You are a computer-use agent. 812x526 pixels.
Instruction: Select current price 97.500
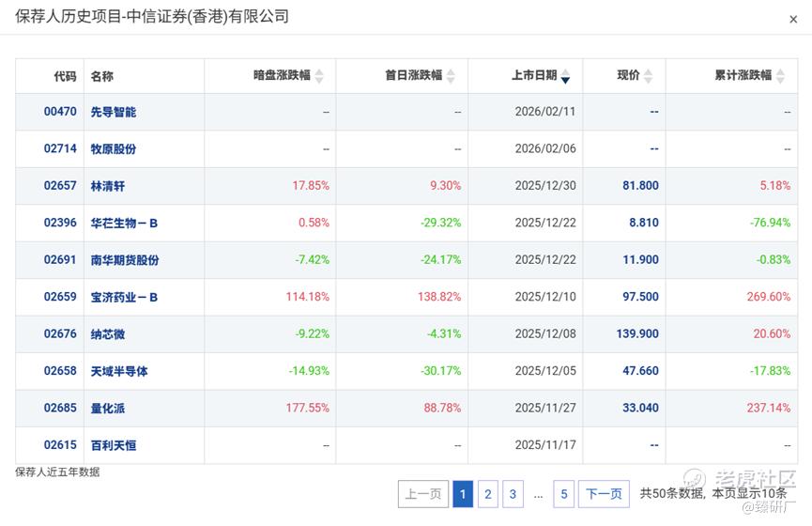coord(640,297)
